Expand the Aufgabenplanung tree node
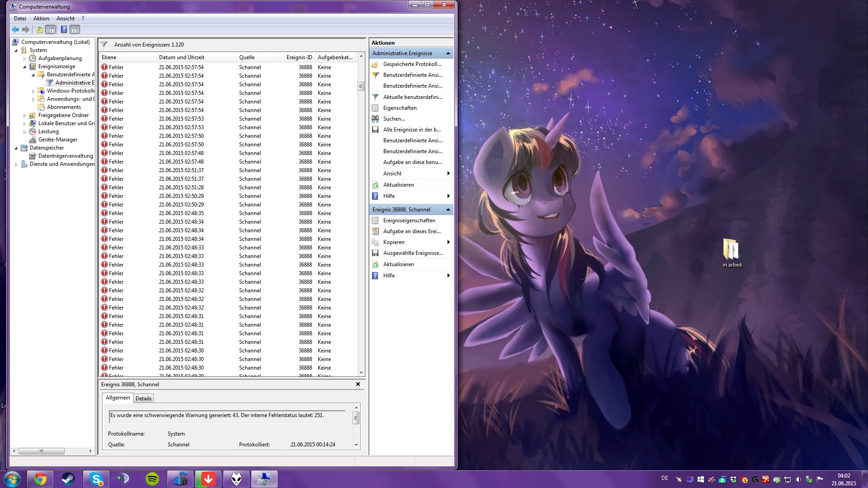Image resolution: width=868 pixels, height=488 pixels. (25, 59)
